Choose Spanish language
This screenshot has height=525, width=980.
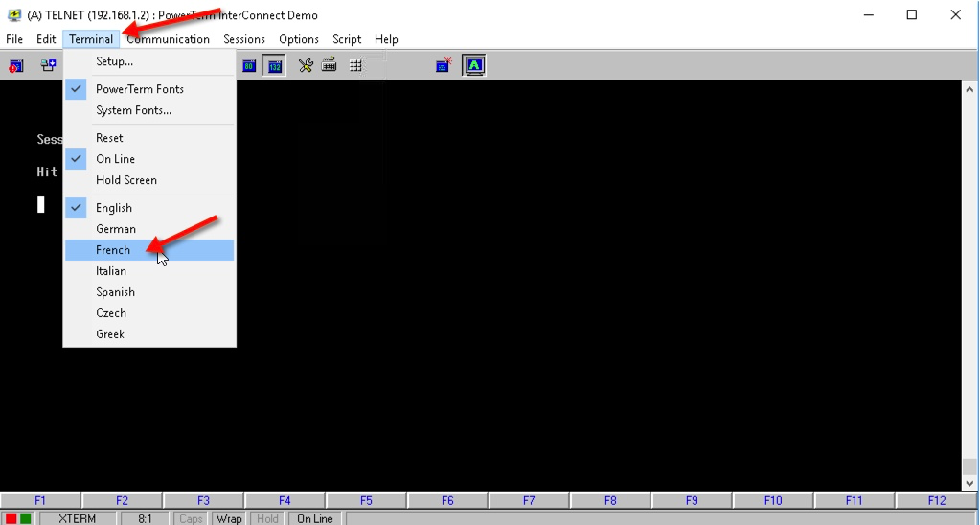click(x=149, y=292)
